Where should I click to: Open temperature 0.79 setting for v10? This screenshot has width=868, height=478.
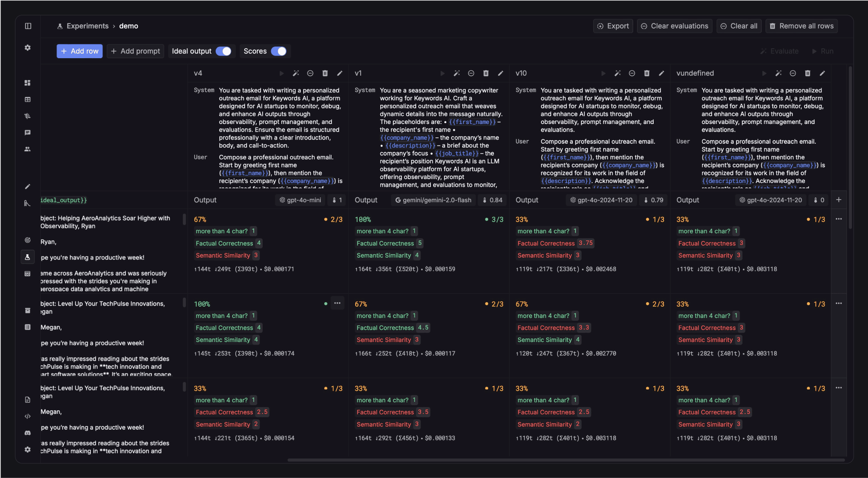[653, 200]
